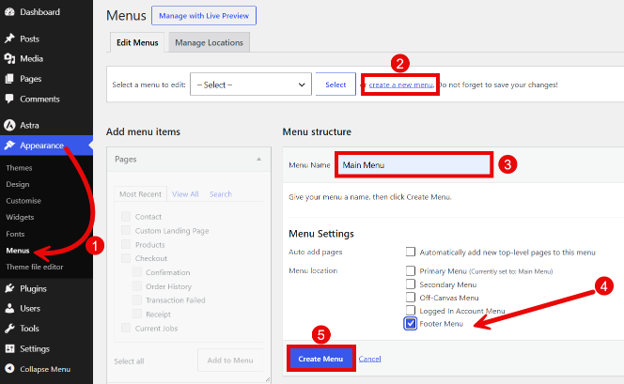Open Theme file editor submenu
Screen dimensions: 624x384
pyautogui.click(x=34, y=267)
